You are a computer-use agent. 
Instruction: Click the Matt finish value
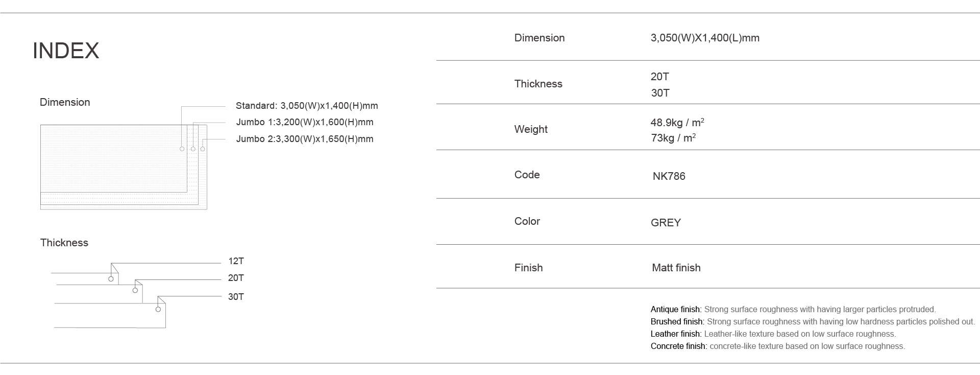pyautogui.click(x=676, y=268)
